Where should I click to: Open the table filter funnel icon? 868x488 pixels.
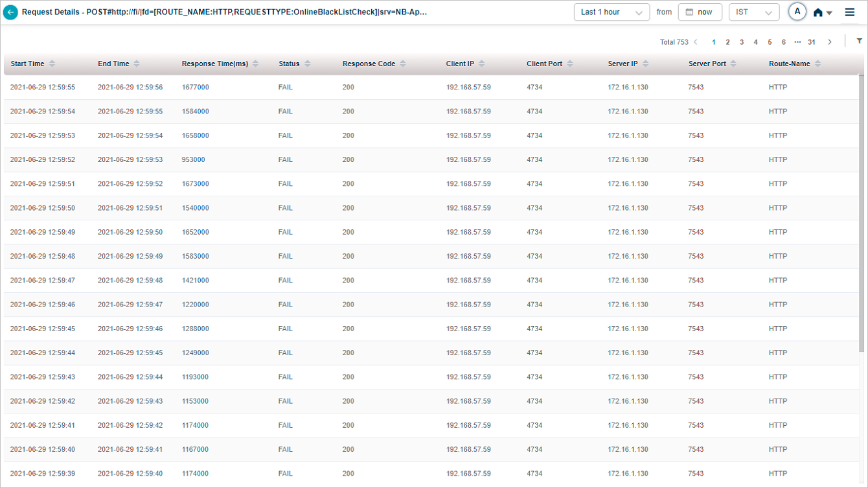(860, 41)
